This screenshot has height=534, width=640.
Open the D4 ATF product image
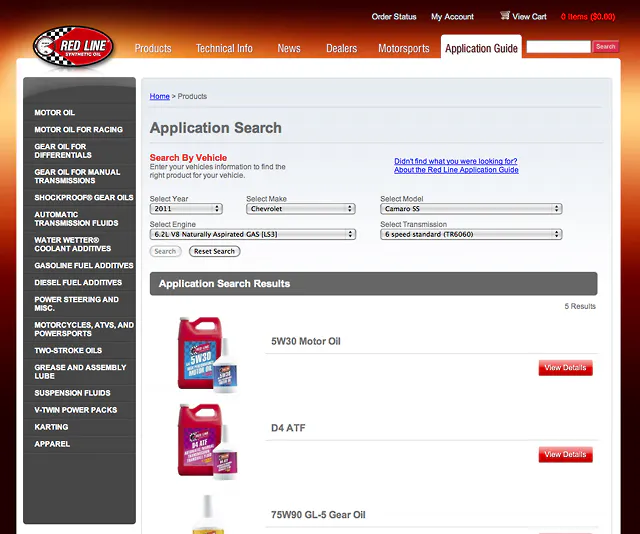[x=209, y=439]
